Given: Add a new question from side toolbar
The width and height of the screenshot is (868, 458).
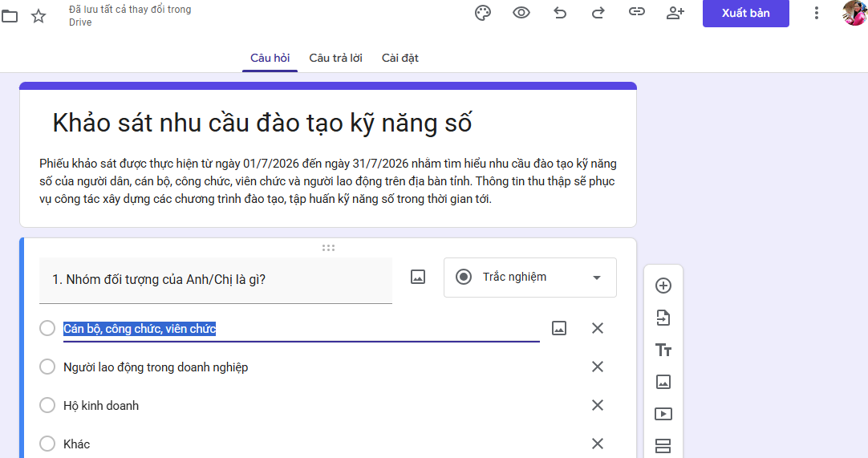Looking at the screenshot, I should point(663,286).
